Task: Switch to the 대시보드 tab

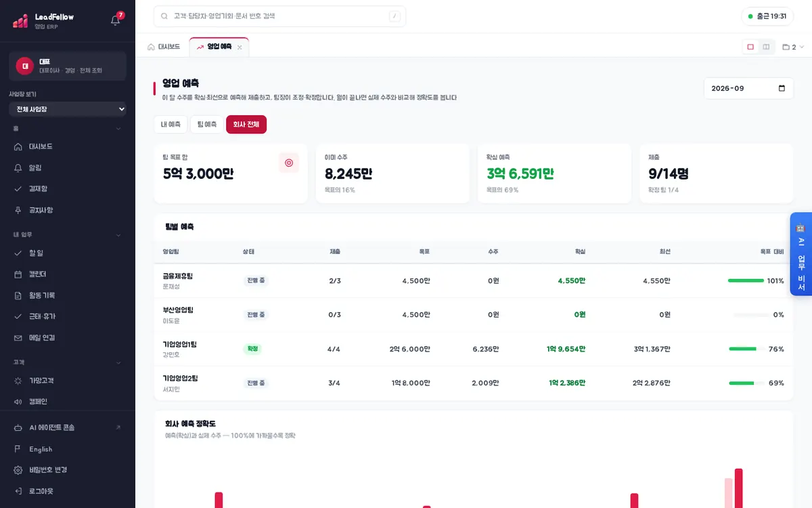Action: pyautogui.click(x=164, y=47)
